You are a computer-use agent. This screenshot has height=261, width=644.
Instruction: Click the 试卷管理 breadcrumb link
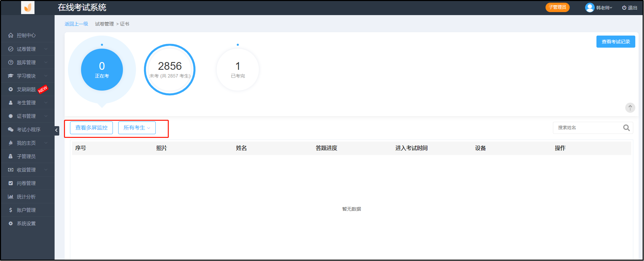click(x=104, y=24)
